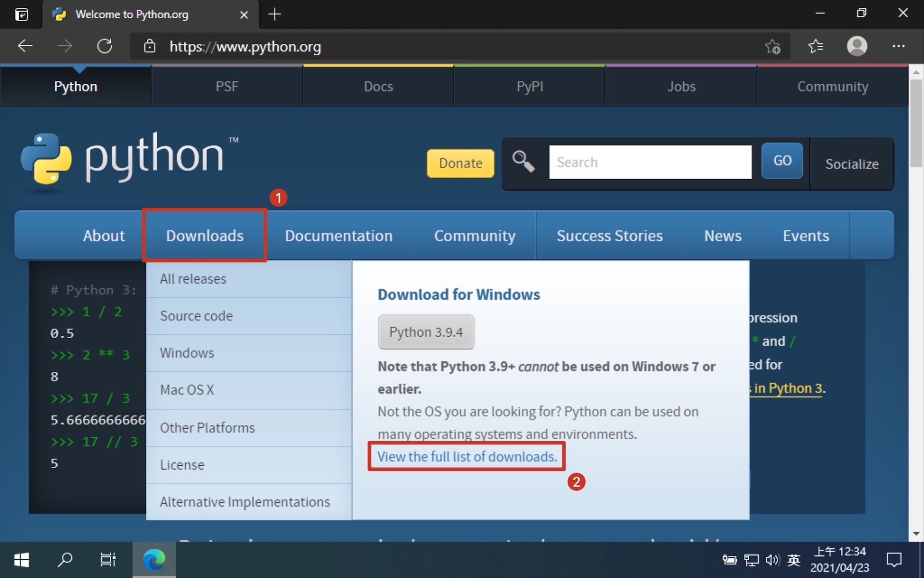
Task: Click the browser profile/account icon
Action: [857, 45]
